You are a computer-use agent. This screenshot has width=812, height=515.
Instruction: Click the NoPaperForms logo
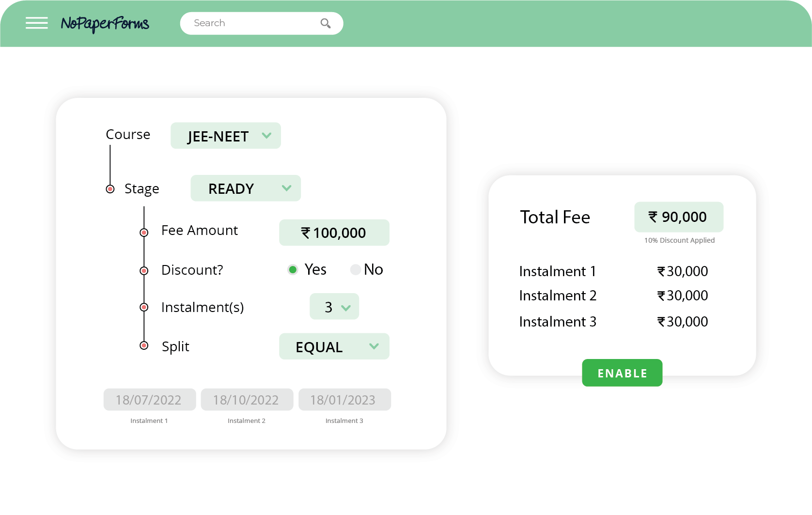coord(105,23)
